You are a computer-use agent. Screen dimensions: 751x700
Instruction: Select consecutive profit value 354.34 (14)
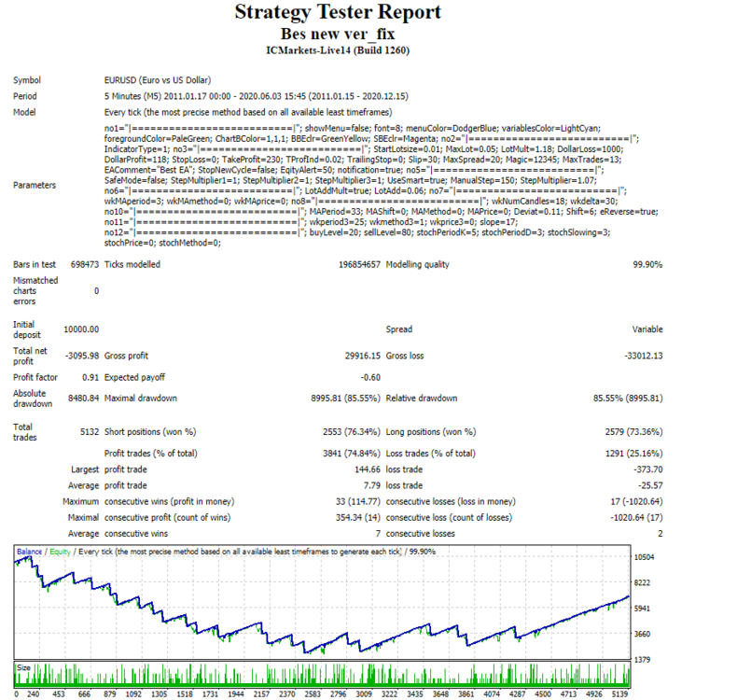pos(358,518)
